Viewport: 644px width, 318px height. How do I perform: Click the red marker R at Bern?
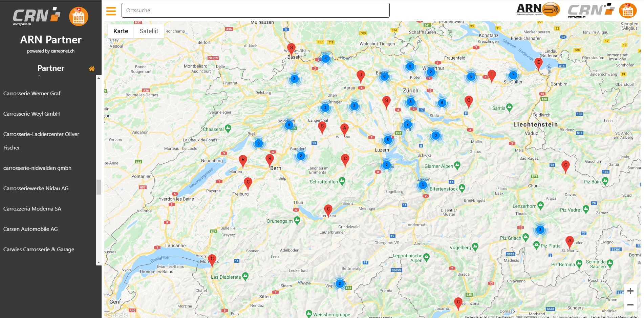coord(270,160)
